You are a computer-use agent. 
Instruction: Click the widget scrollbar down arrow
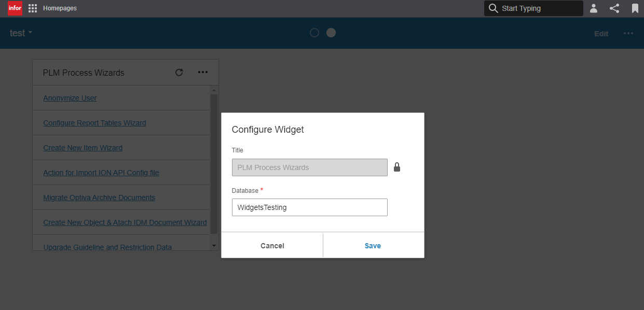(x=213, y=245)
